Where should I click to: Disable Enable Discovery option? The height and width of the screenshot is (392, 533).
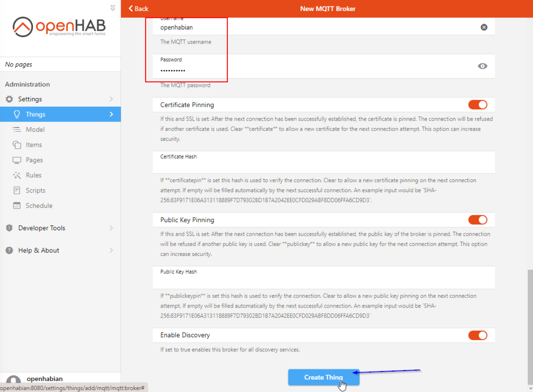point(478,335)
